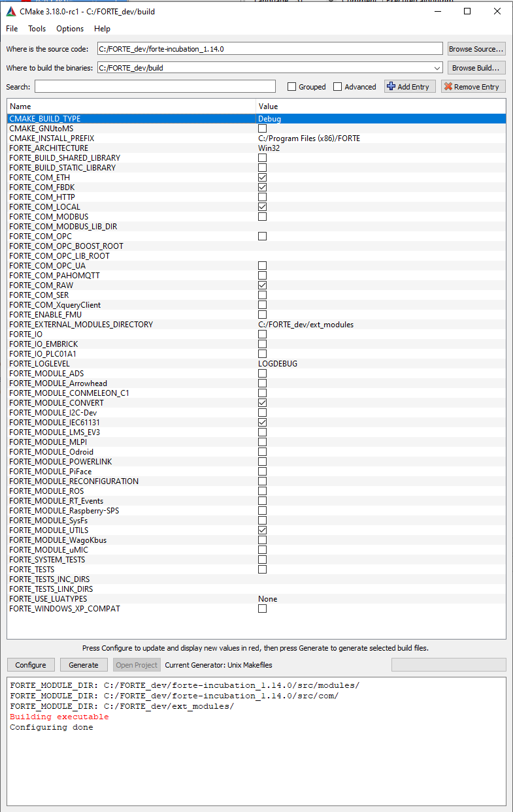Select the CMAKE_BUILD_TYPE Debug value cell
Image resolution: width=513 pixels, height=812 pixels.
[x=381, y=119]
